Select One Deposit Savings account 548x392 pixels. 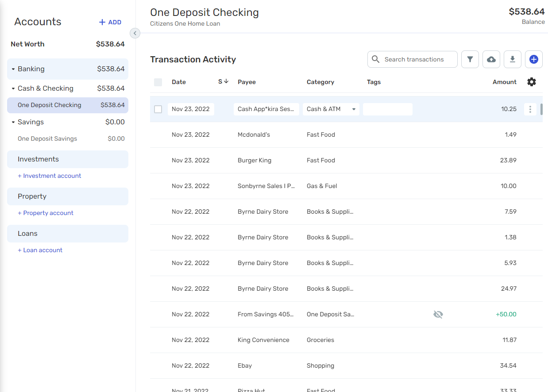[x=68, y=139]
